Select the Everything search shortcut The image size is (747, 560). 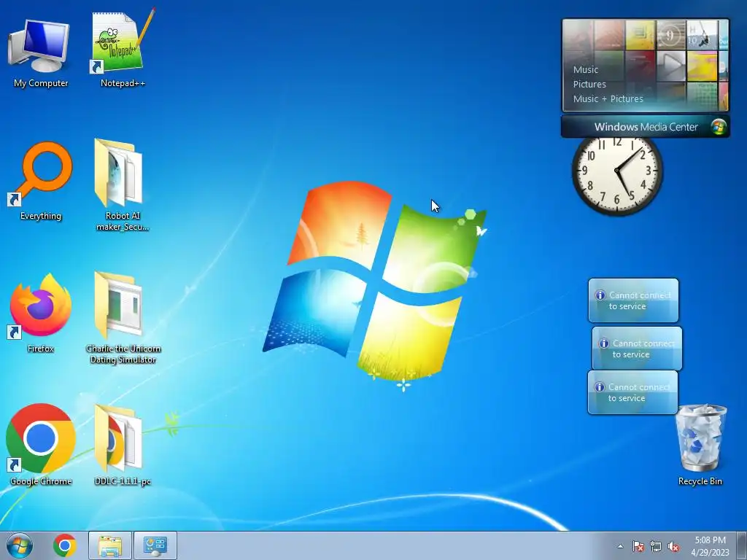point(41,181)
